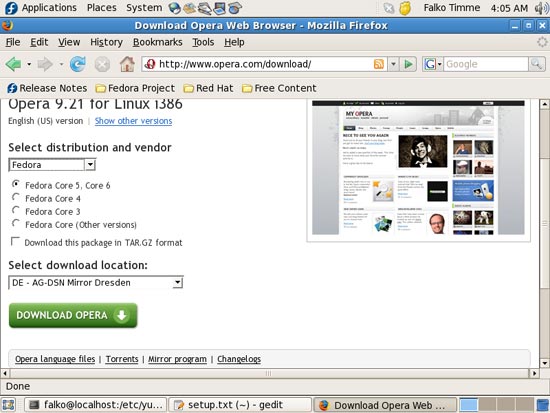Switch to falko@localhost terminal taskbar window
The width and height of the screenshot is (550, 413).
96,405
